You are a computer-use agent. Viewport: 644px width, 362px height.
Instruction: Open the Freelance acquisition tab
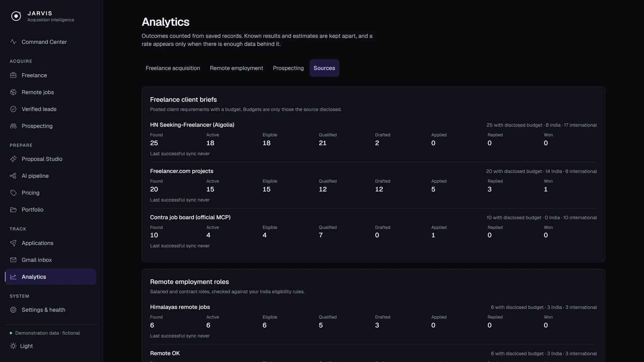click(173, 68)
